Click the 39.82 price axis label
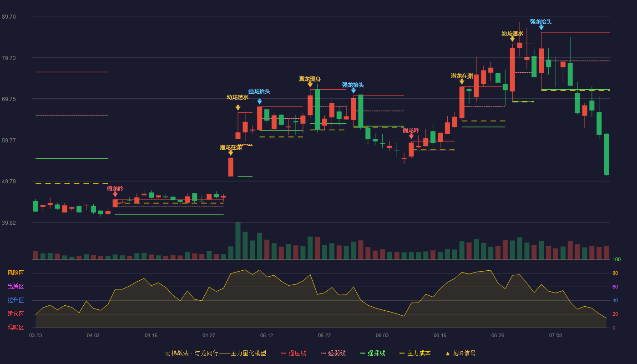The height and width of the screenshot is (364, 637). click(9, 223)
